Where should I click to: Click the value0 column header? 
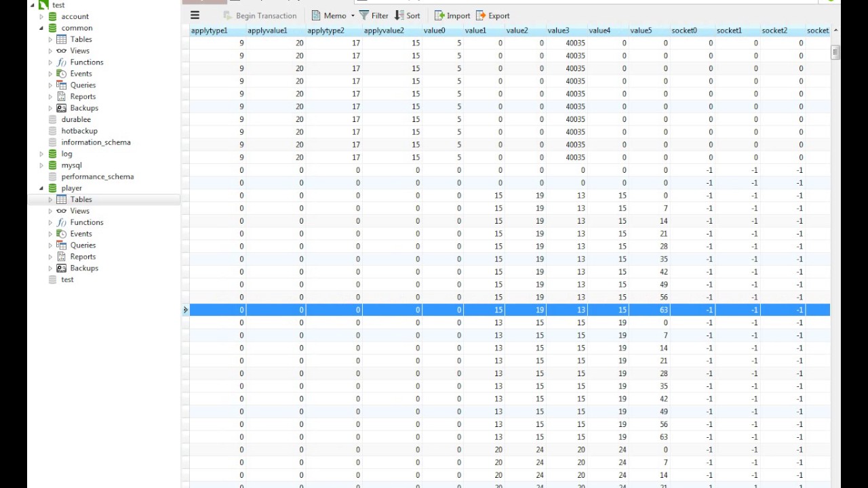(442, 30)
